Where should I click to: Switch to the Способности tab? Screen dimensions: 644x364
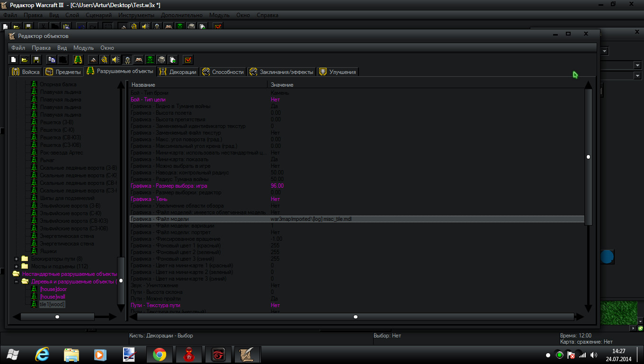point(223,72)
